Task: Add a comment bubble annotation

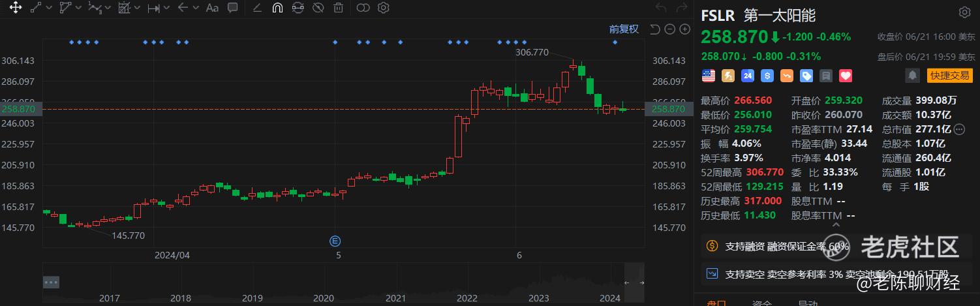Action: pyautogui.click(x=233, y=8)
